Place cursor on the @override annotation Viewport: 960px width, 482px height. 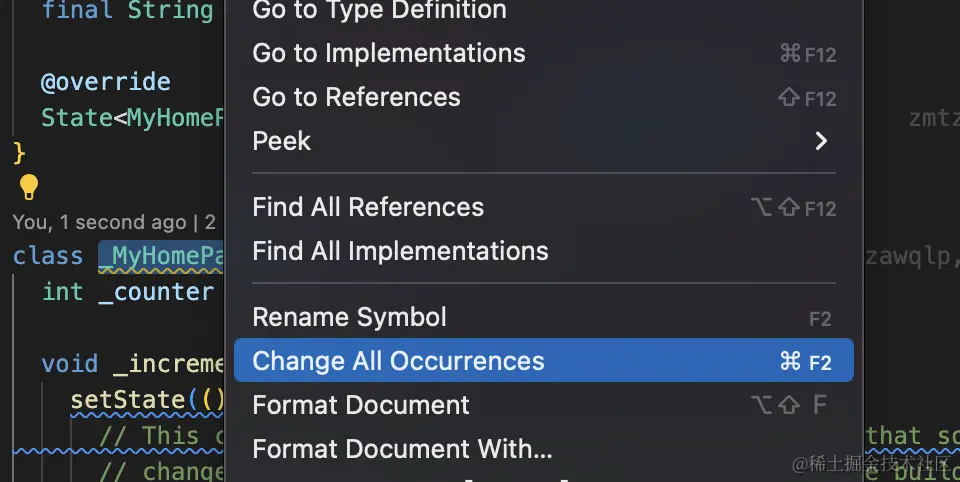click(105, 81)
